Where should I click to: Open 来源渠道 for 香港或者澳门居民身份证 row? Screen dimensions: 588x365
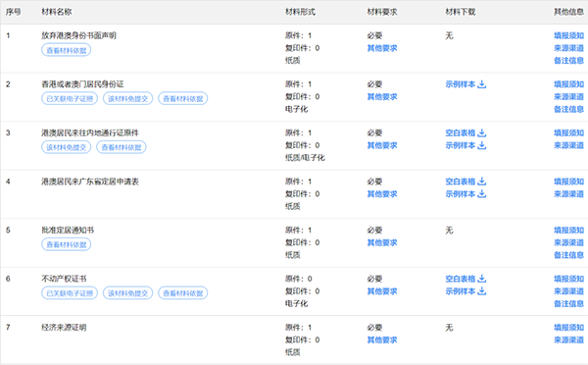coord(568,96)
